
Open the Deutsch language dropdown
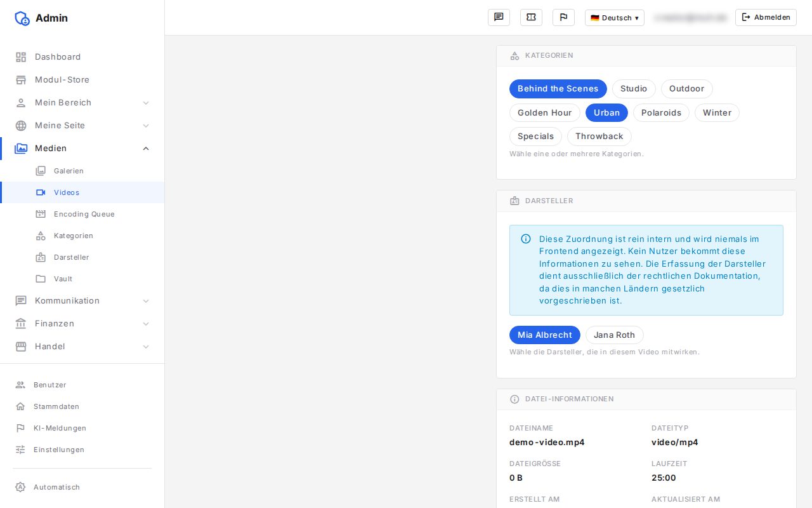pos(615,18)
